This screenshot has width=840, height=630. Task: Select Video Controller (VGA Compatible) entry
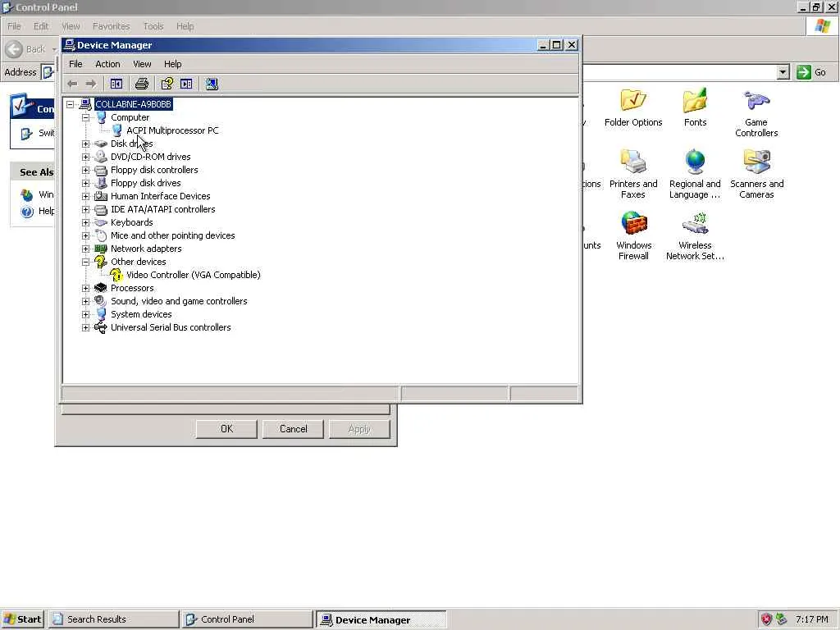(x=194, y=275)
